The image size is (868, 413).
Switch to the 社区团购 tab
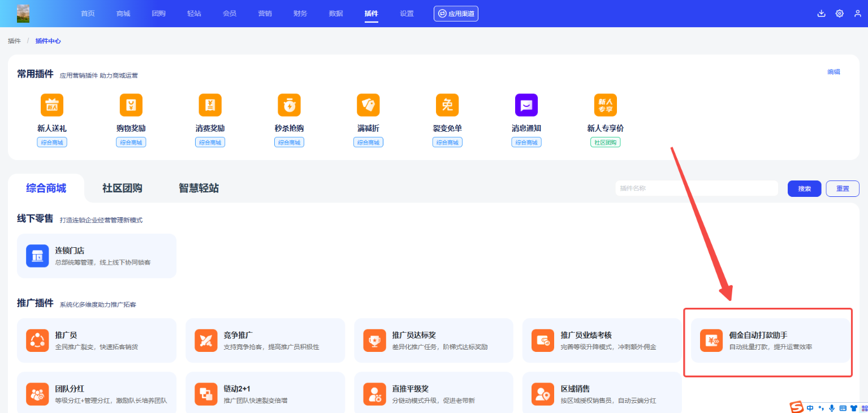point(122,188)
